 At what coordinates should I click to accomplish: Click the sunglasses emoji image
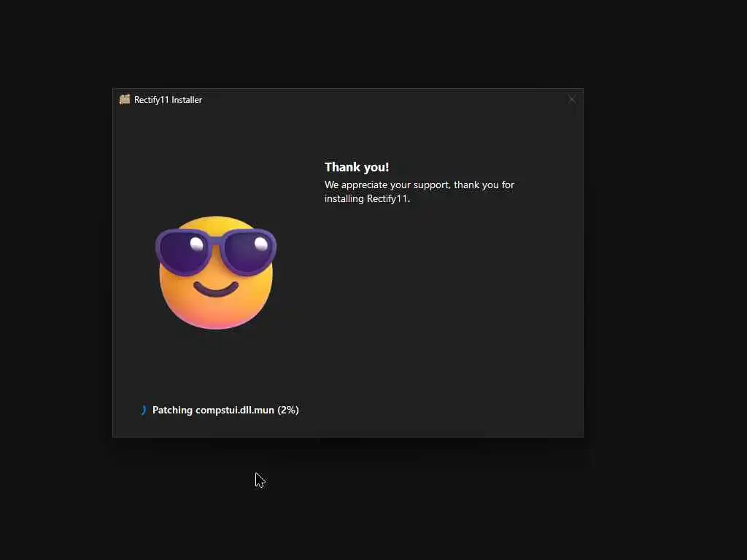point(216,273)
